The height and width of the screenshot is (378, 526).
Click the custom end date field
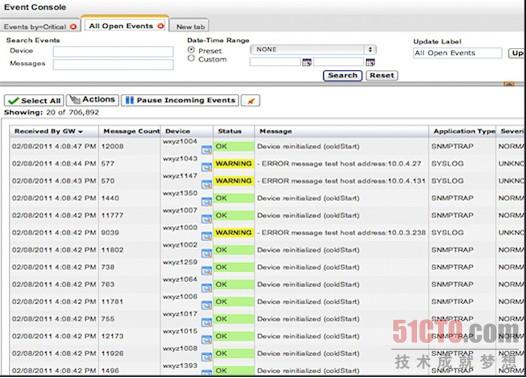[x=339, y=62]
